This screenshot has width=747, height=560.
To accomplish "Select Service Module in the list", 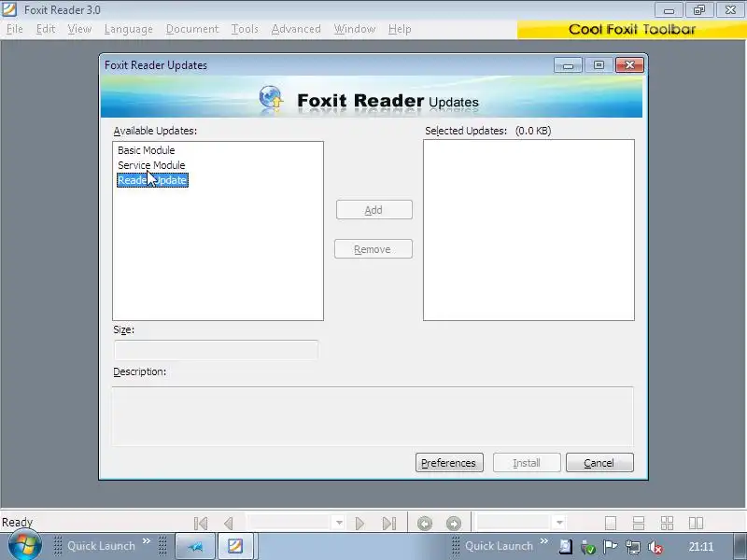I will point(151,165).
